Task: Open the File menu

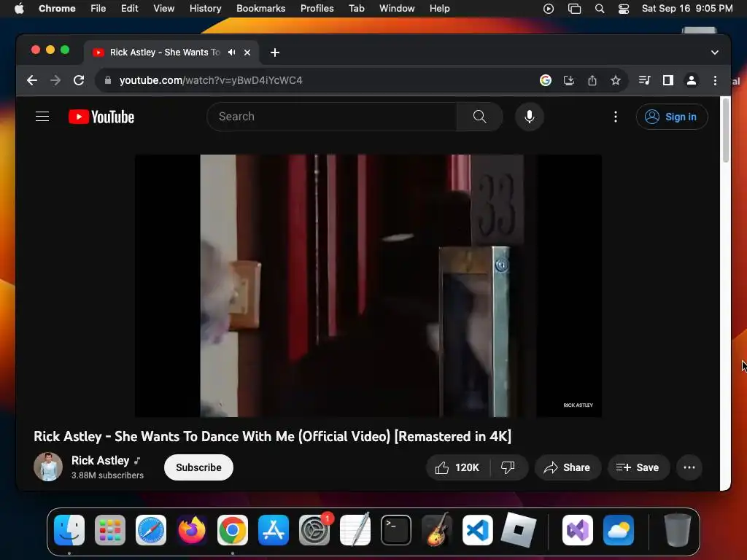Action: point(98,9)
